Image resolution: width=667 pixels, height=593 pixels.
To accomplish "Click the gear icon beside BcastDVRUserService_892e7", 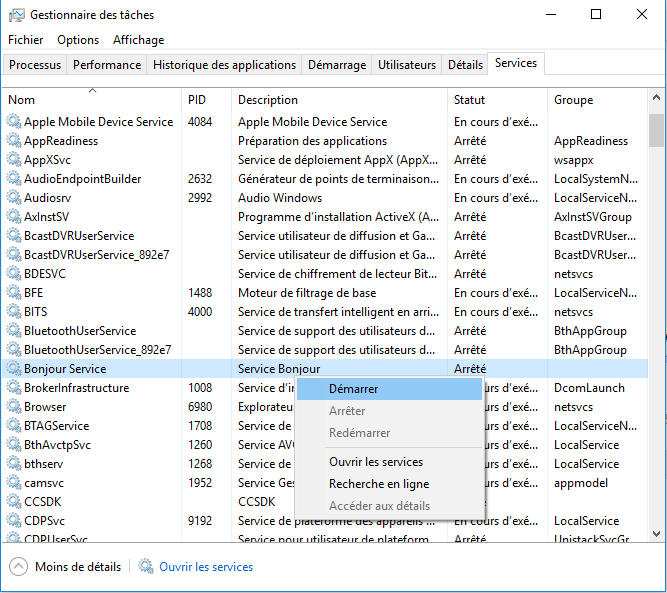I will click(14, 255).
